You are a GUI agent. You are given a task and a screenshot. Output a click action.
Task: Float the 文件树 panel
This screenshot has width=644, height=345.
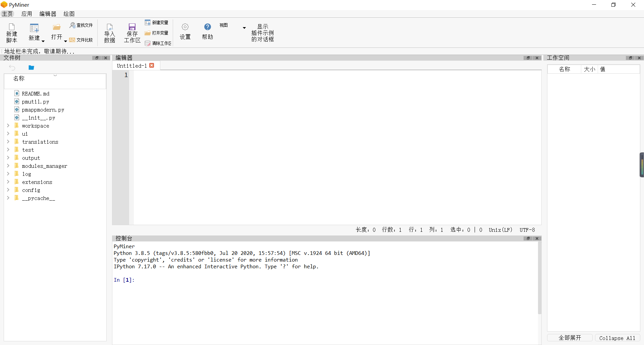click(97, 58)
